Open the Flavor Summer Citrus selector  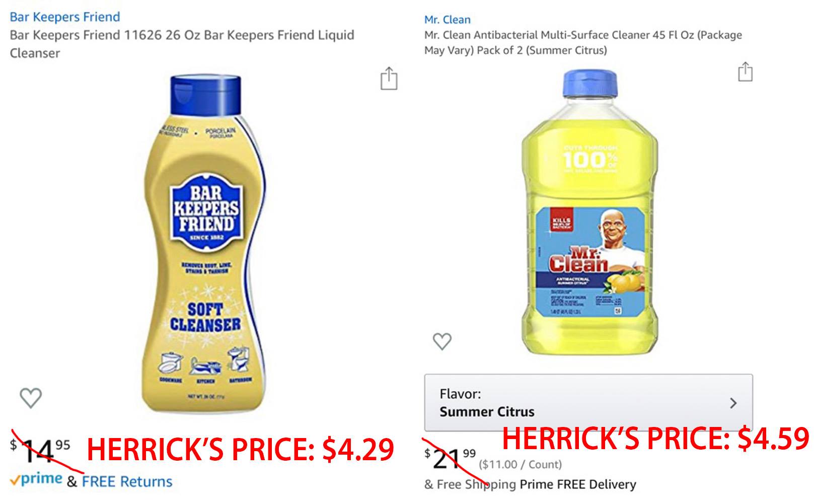[x=588, y=402]
